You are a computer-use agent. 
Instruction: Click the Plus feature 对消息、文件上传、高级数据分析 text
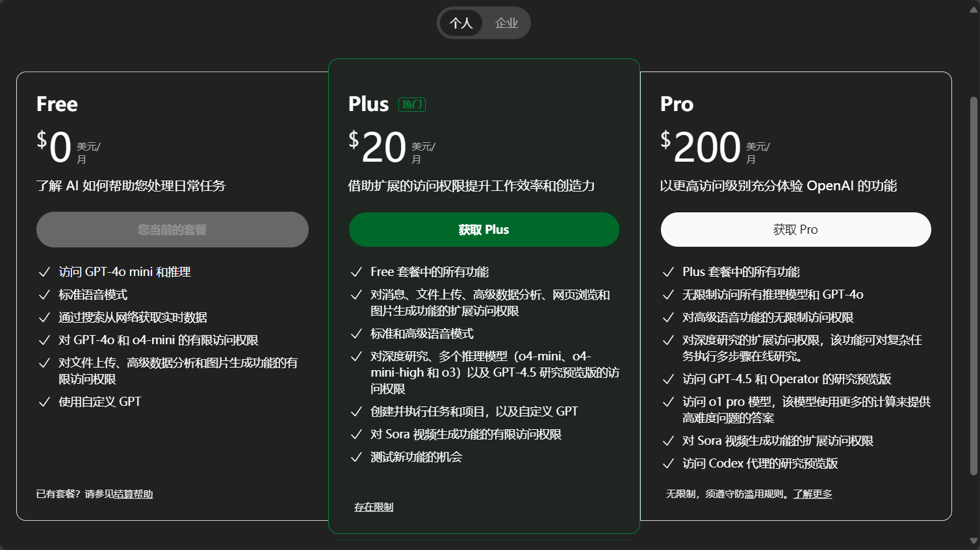point(490,303)
